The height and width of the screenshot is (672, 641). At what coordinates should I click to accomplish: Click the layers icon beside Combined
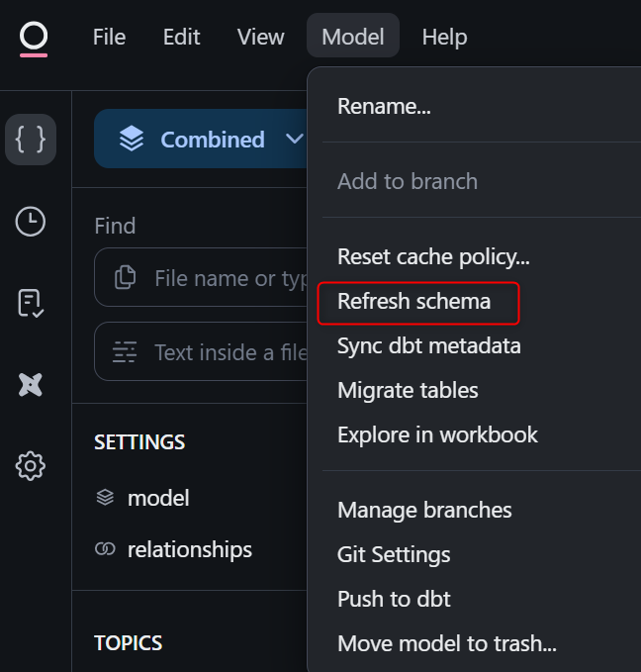coord(132,140)
